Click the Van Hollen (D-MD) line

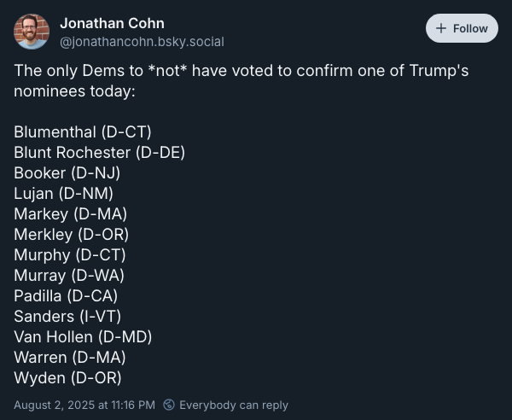[83, 337]
